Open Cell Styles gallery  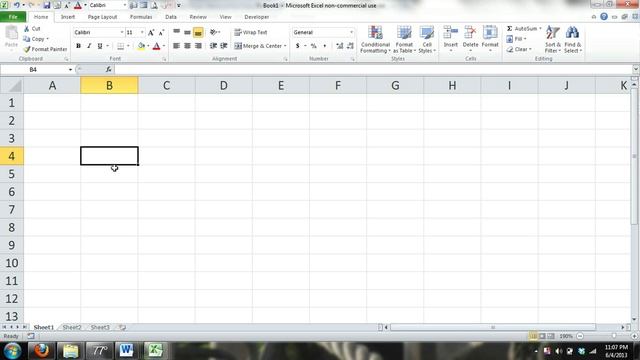tap(427, 39)
